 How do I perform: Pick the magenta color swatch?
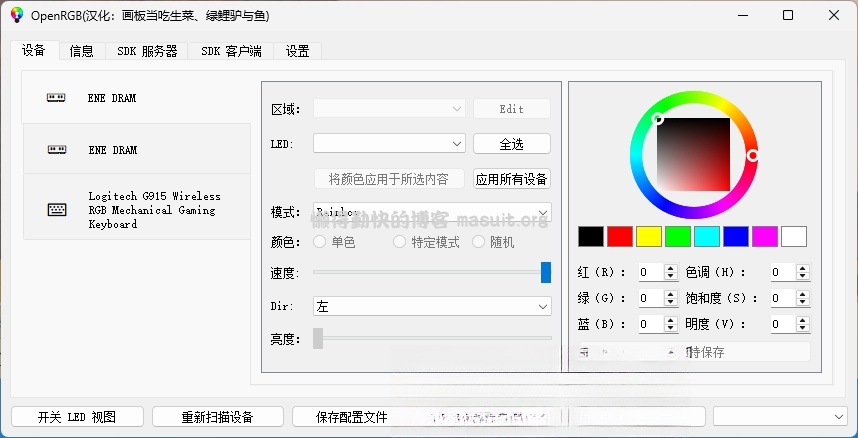pos(765,237)
